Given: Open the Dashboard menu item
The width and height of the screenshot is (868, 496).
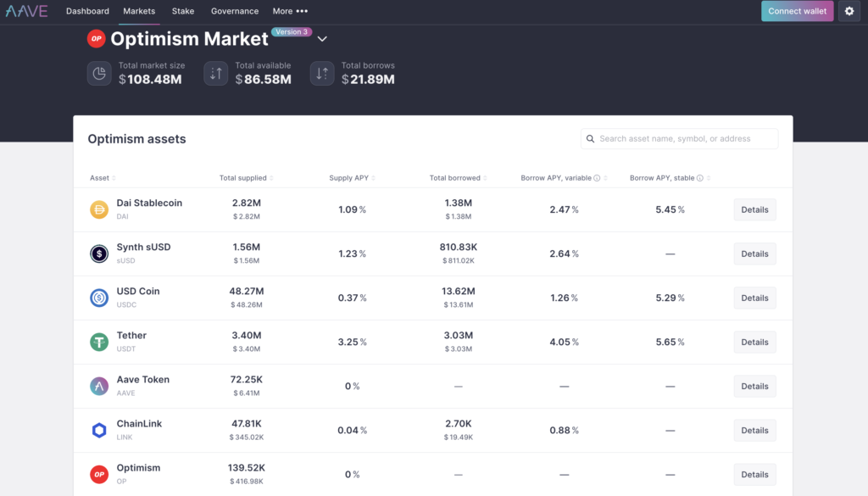Looking at the screenshot, I should pyautogui.click(x=87, y=11).
